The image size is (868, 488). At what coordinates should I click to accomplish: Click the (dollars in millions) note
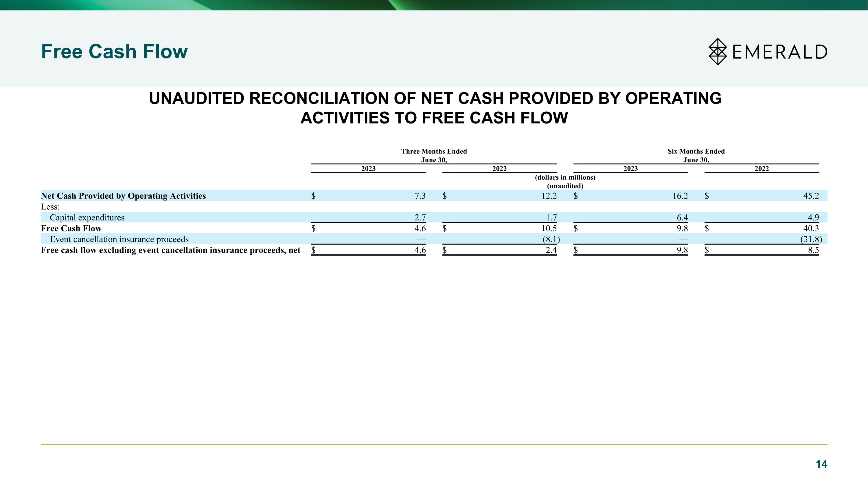[x=565, y=177]
